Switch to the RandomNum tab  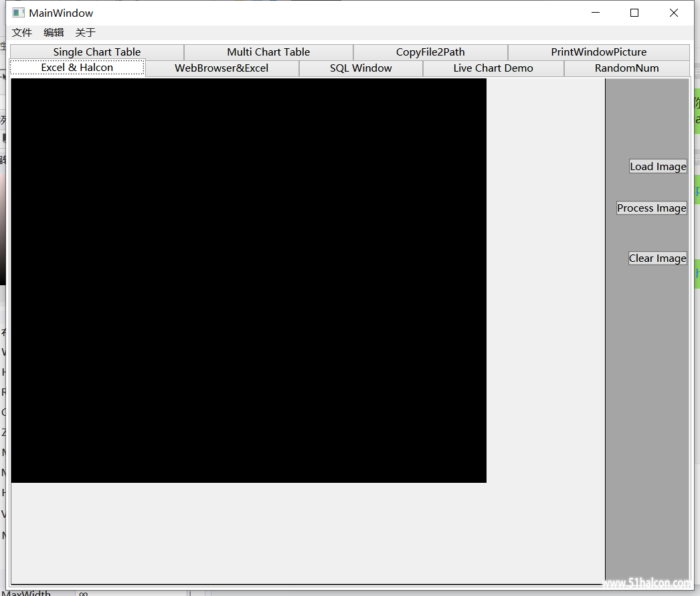pyautogui.click(x=627, y=68)
